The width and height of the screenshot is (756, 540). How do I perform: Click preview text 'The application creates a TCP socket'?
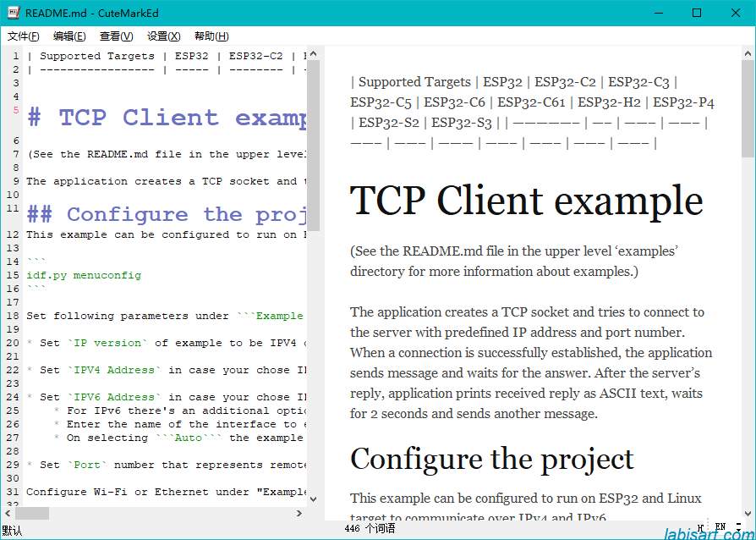pyautogui.click(x=531, y=363)
